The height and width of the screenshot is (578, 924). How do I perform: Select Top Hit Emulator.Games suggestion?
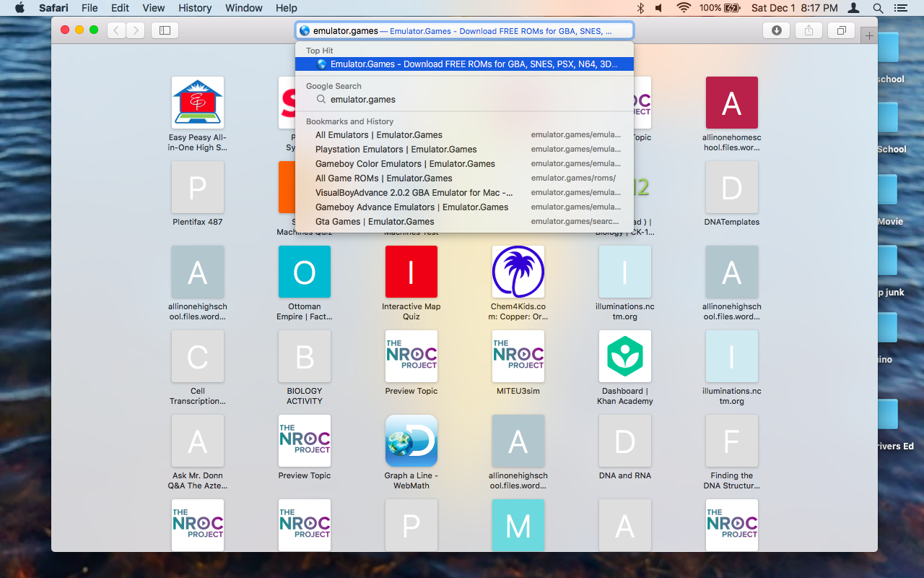(x=464, y=64)
